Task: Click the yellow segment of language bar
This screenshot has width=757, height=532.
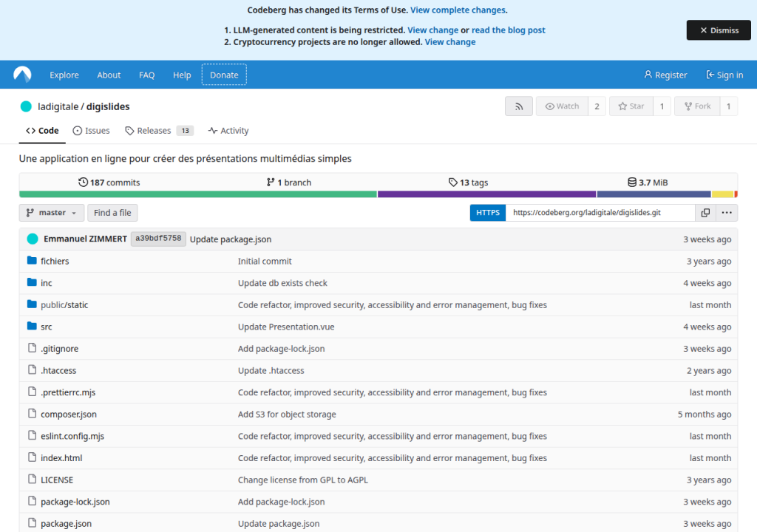Action: click(x=723, y=194)
